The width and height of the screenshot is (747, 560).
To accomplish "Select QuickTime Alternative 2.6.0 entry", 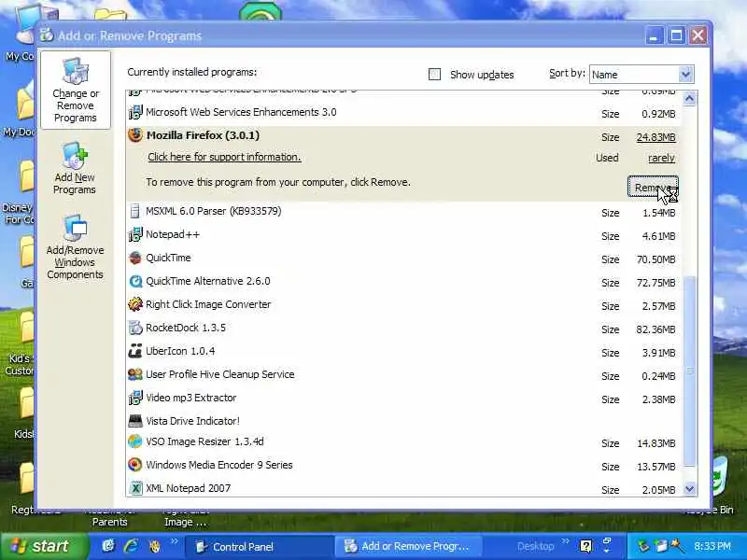I will [x=403, y=282].
